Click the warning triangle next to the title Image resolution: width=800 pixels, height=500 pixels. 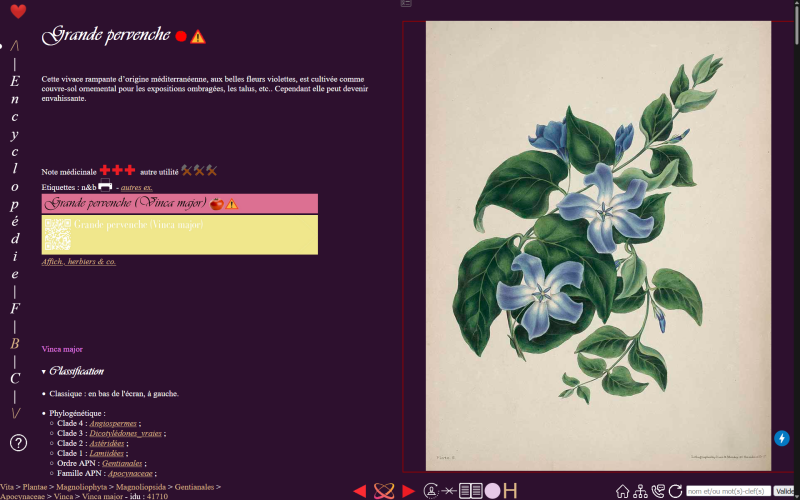(x=198, y=37)
